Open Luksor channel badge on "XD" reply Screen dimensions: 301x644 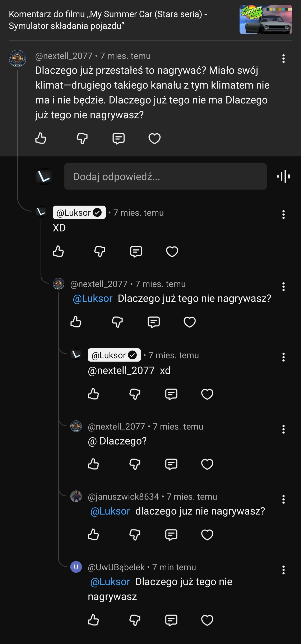(x=79, y=212)
